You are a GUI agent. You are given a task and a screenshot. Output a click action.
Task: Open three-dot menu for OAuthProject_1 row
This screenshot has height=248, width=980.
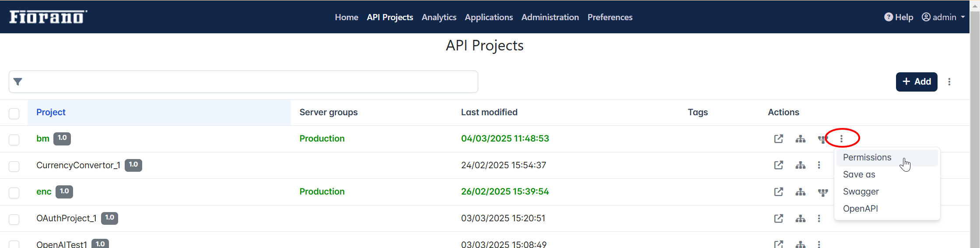[819, 218]
